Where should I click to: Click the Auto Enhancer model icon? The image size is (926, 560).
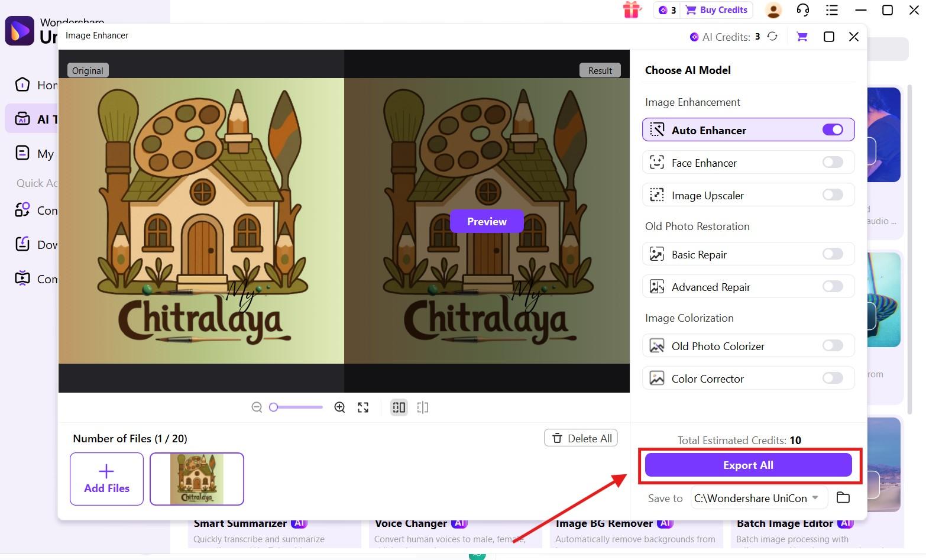(657, 130)
